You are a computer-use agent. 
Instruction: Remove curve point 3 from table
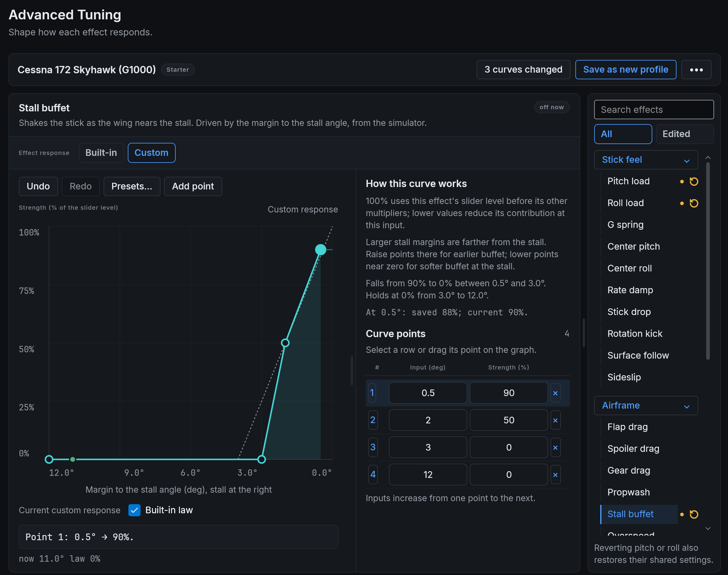(x=555, y=447)
